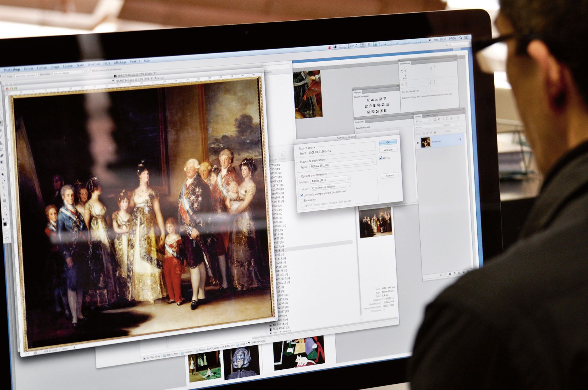Open the Moteur dropdown Adobe (ACE)
The image size is (588, 390).
(x=330, y=180)
